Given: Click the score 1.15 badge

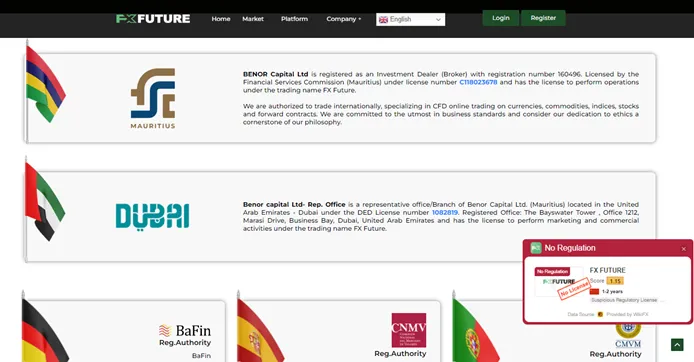Looking at the screenshot, I should click(x=615, y=281).
